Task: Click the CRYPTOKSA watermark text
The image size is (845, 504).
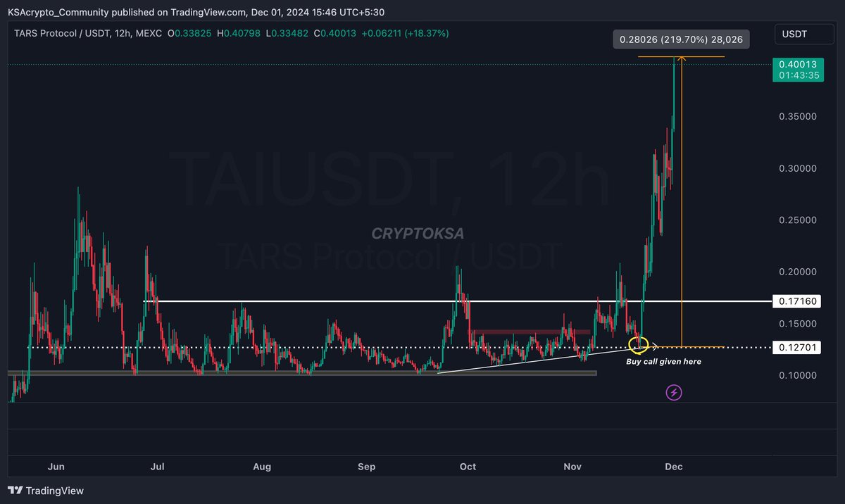Action: 418,234
